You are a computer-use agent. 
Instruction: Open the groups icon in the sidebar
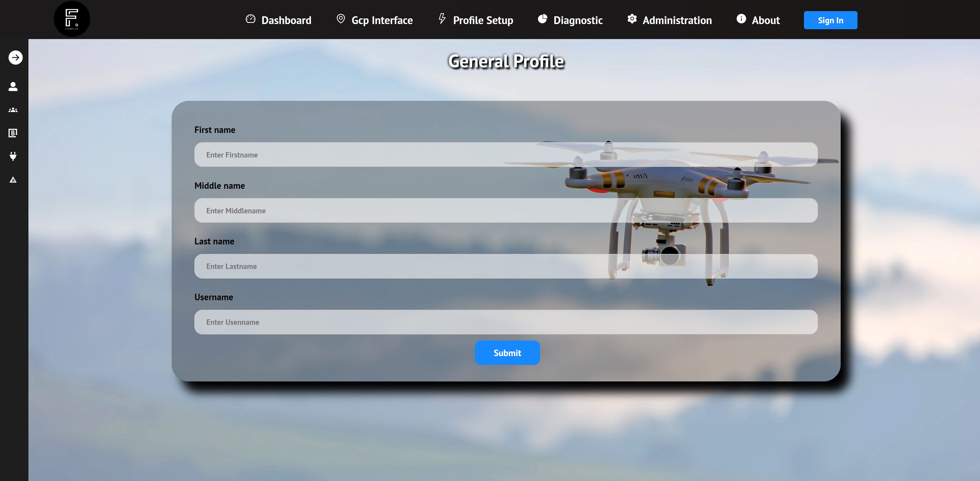[x=13, y=110]
